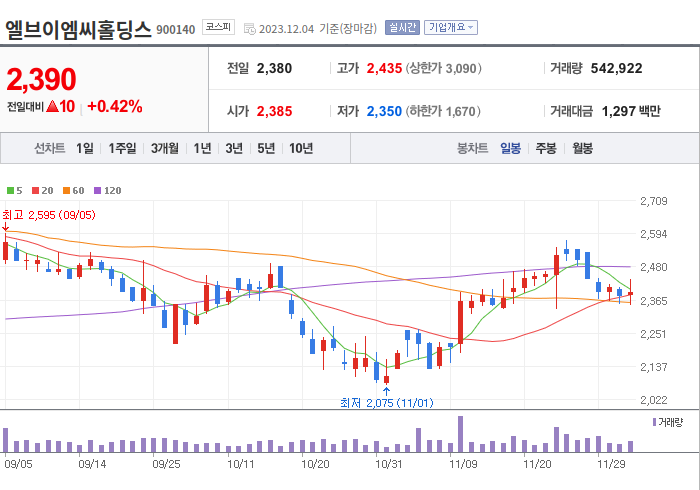The width and height of the screenshot is (700, 490).
Task: Click the 10/11 date axis label
Action: [241, 464]
